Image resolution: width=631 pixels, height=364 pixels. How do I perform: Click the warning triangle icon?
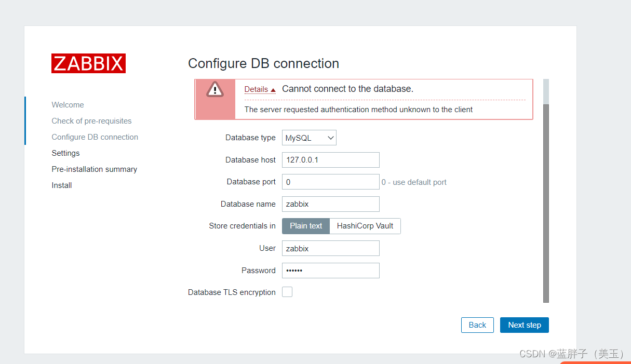click(215, 89)
